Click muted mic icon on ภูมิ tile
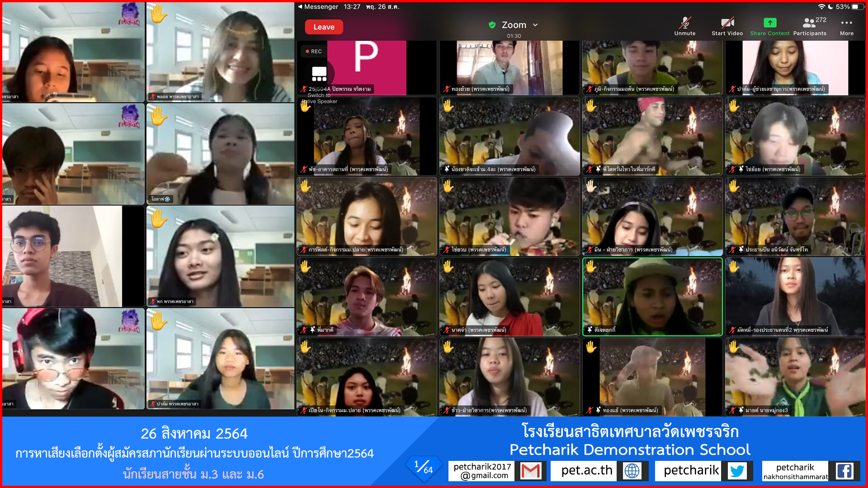The width and height of the screenshot is (868, 488). tap(590, 89)
